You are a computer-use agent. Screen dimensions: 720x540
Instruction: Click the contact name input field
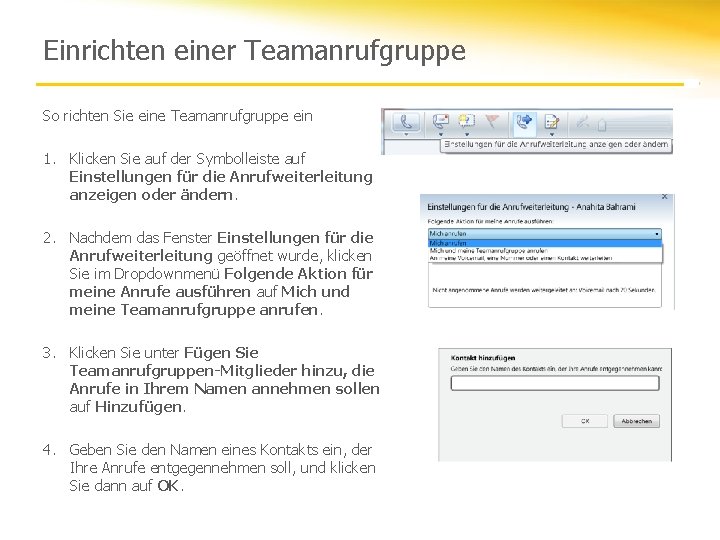click(x=555, y=383)
